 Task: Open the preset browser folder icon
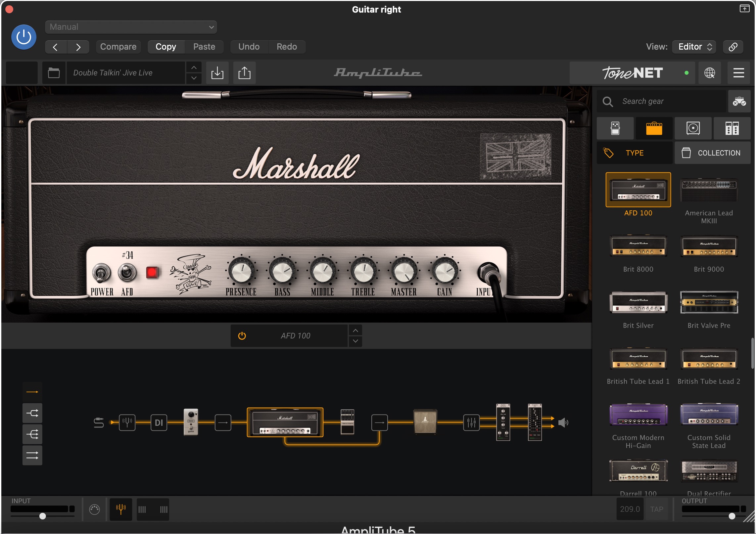(x=54, y=73)
